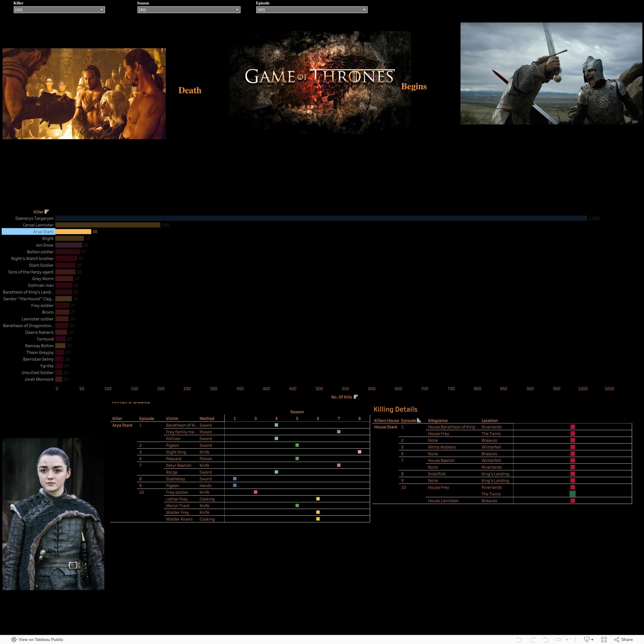The image size is (644, 644).
Task: Select the Arya Stark bar in the chart
Action: tap(73, 232)
